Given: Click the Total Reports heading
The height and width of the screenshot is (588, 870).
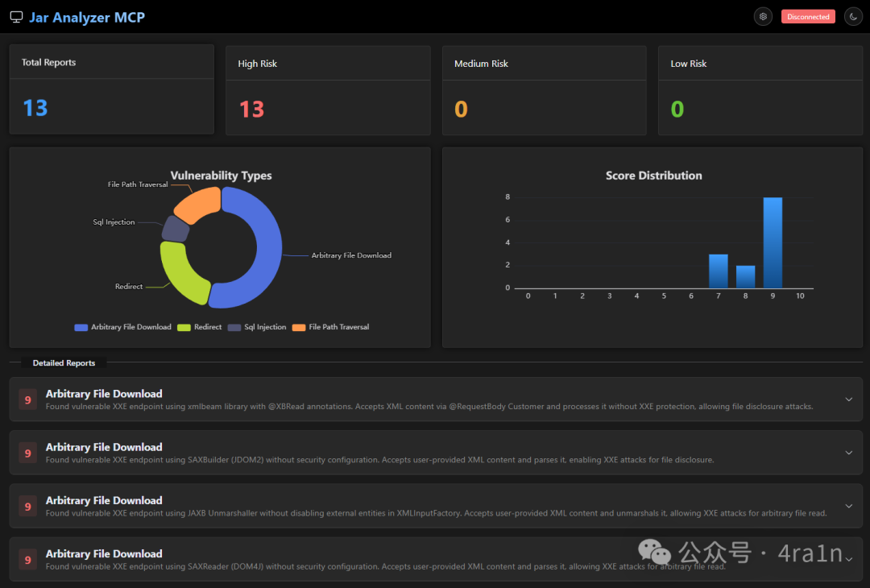Looking at the screenshot, I should point(48,62).
